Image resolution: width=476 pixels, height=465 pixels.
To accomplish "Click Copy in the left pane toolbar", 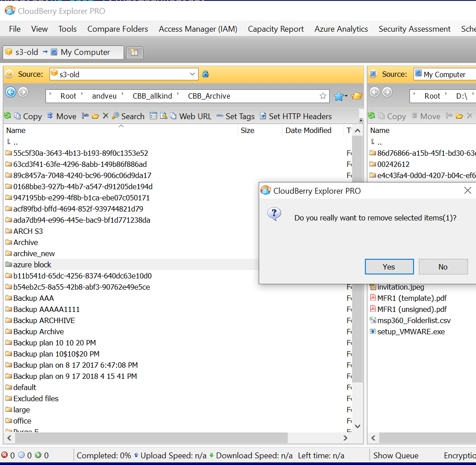I will coord(28,116).
